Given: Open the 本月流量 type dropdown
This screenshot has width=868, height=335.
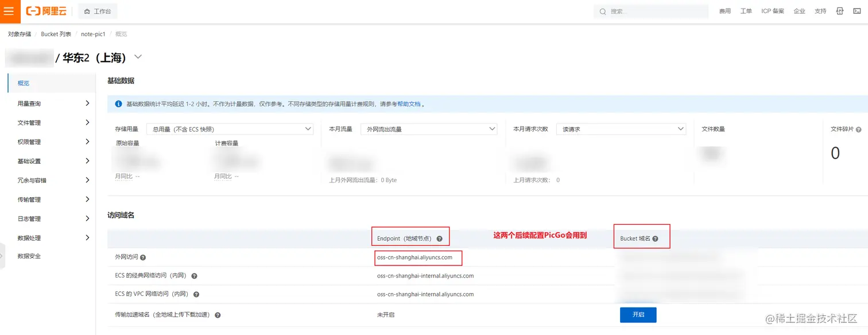Looking at the screenshot, I should pyautogui.click(x=429, y=129).
